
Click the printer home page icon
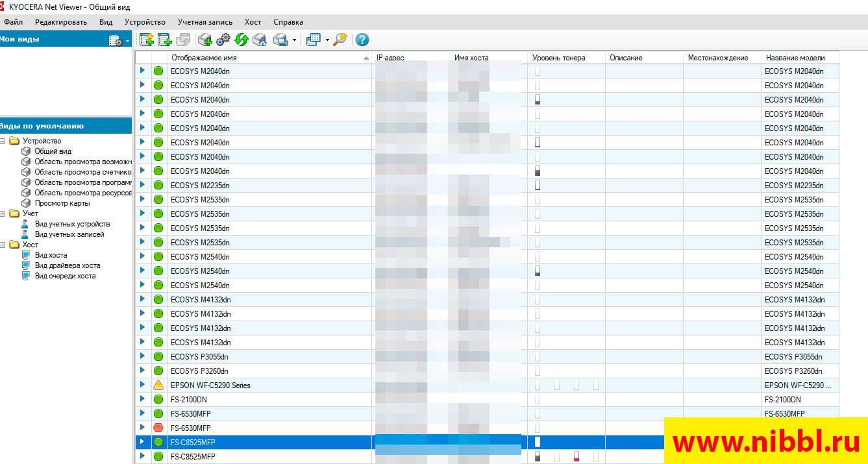[x=260, y=40]
